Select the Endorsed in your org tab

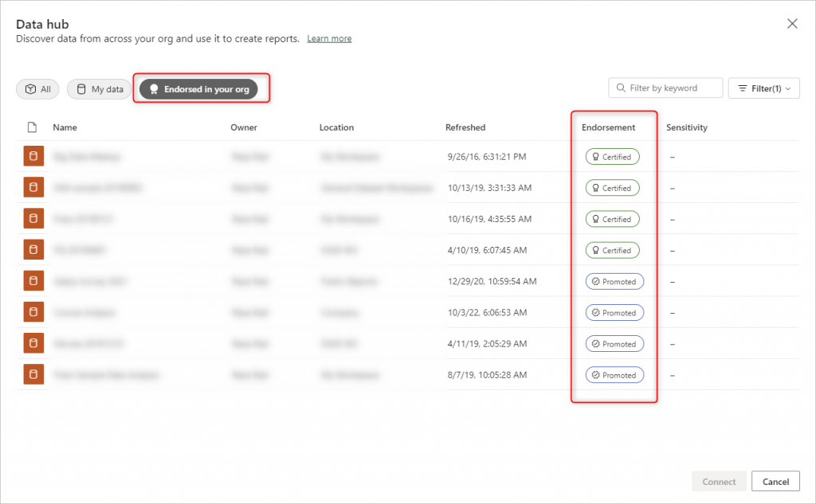pos(198,89)
